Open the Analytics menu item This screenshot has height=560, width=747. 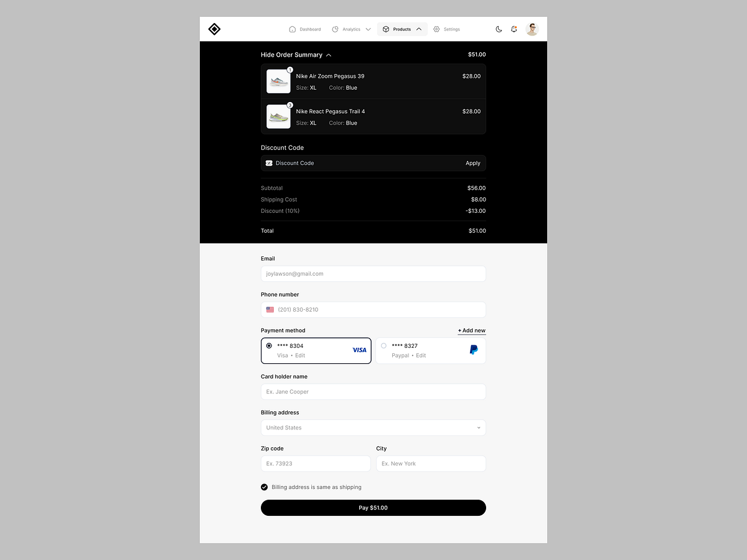point(352,29)
